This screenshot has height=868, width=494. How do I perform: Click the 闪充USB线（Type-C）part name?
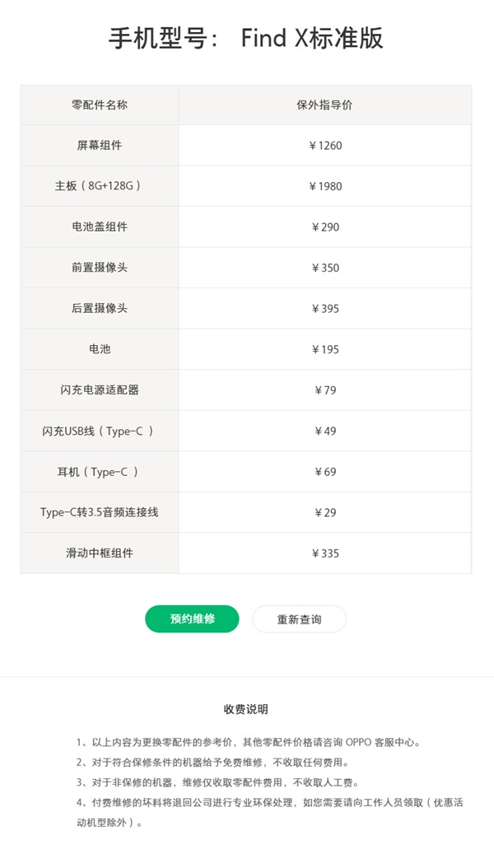tap(98, 431)
